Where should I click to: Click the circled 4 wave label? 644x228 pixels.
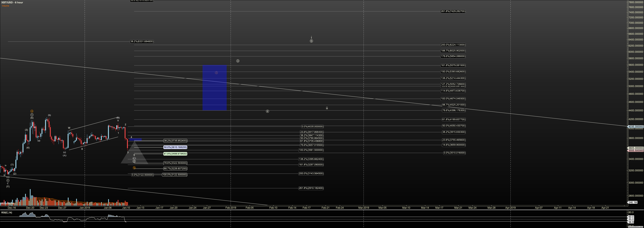(267, 111)
